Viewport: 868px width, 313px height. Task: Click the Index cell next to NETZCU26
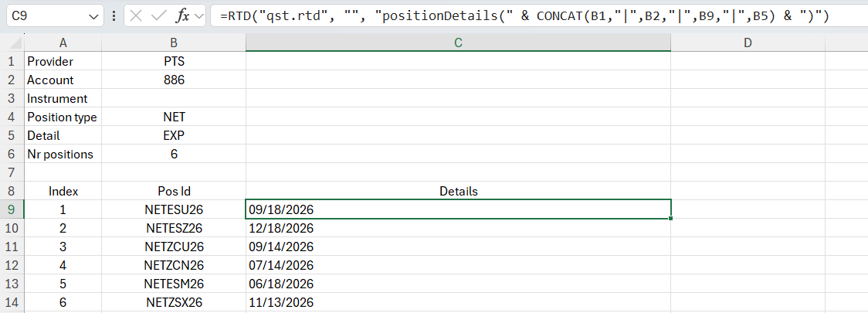[x=63, y=247]
